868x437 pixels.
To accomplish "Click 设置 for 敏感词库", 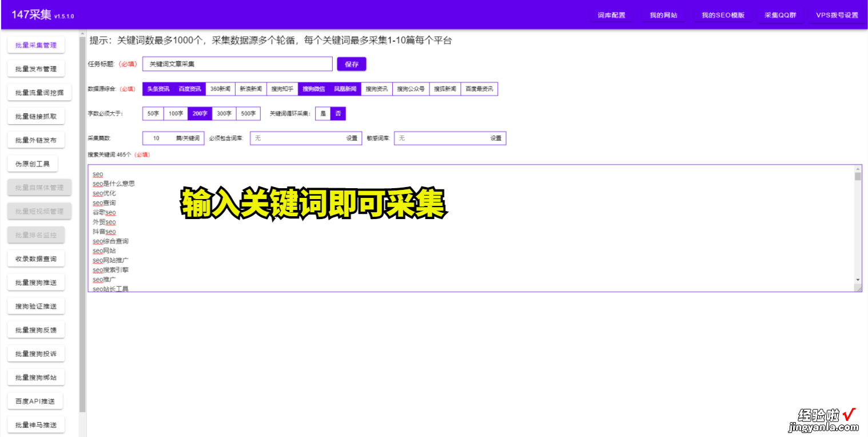I will click(496, 138).
